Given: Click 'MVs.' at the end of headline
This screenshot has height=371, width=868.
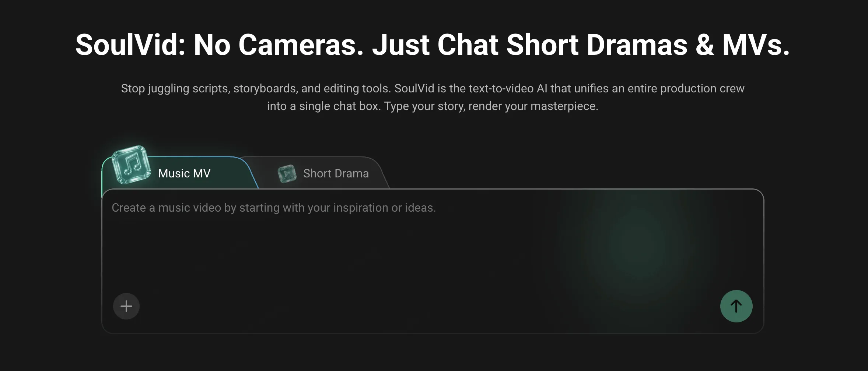Looking at the screenshot, I should pyautogui.click(x=756, y=45).
